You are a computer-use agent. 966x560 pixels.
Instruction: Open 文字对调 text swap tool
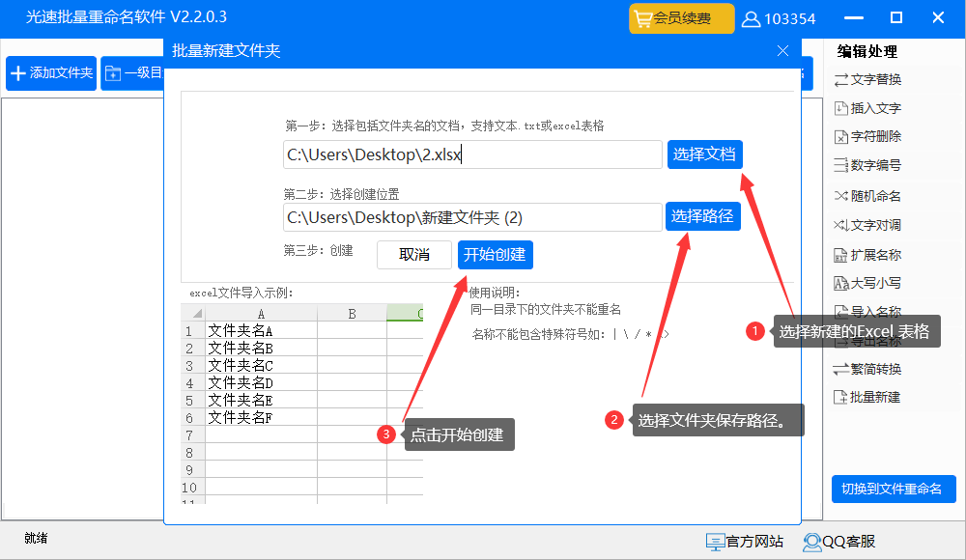pyautogui.click(x=868, y=225)
